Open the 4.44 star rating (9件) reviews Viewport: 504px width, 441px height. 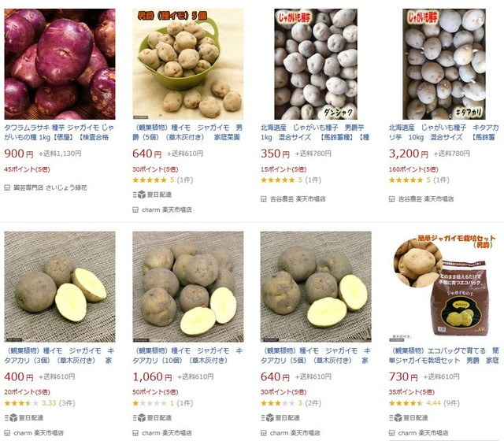424,403
